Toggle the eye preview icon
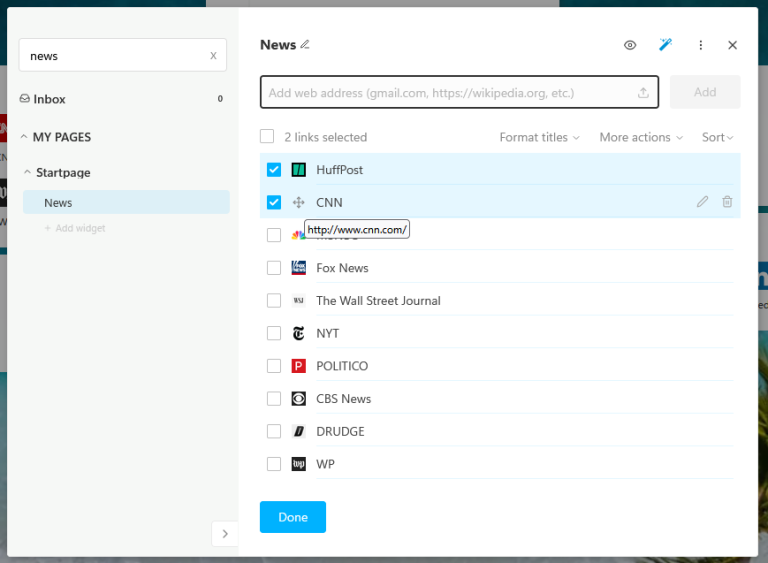Viewport: 768px width, 563px height. 630,45
